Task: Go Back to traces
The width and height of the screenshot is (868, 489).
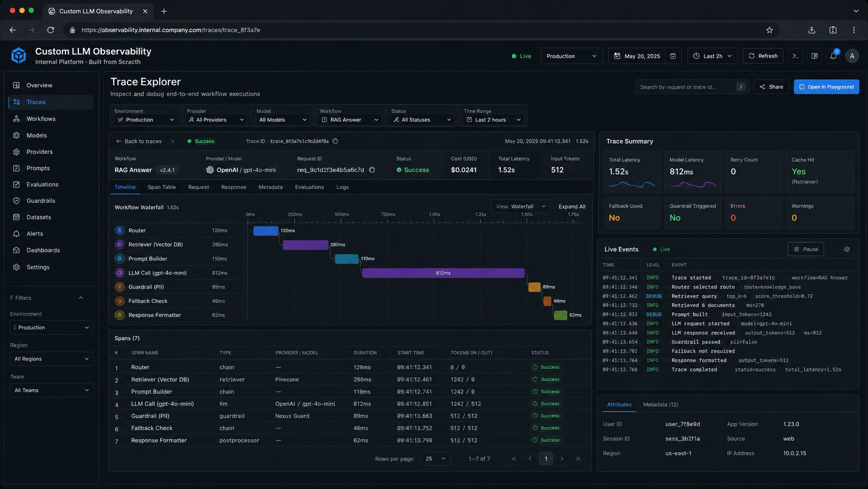Action: click(139, 141)
